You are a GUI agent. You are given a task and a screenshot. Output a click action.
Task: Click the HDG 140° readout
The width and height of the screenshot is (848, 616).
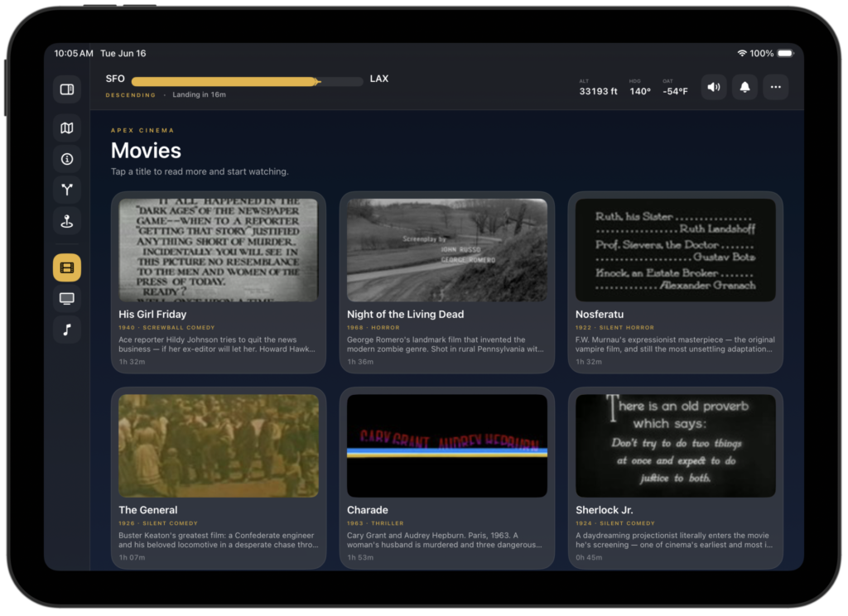pyautogui.click(x=640, y=88)
